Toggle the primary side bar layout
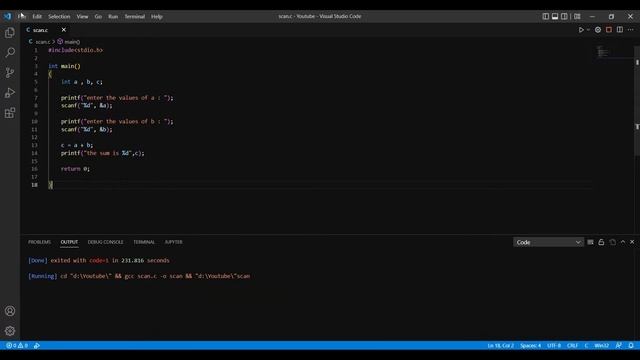Screen dimensions: 640x360 (546, 16)
